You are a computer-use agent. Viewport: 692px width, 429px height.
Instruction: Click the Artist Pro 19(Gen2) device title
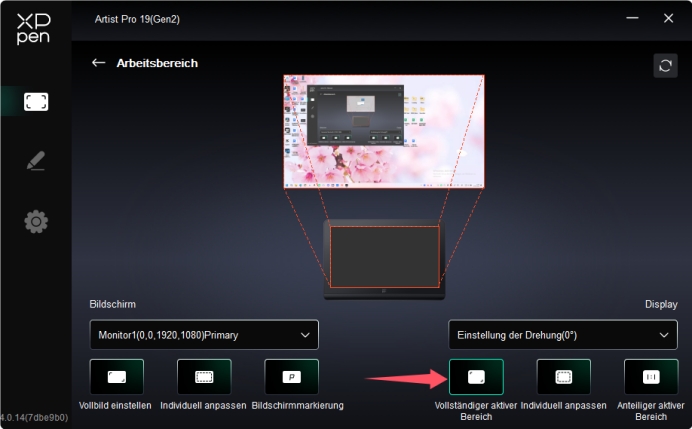(x=138, y=19)
